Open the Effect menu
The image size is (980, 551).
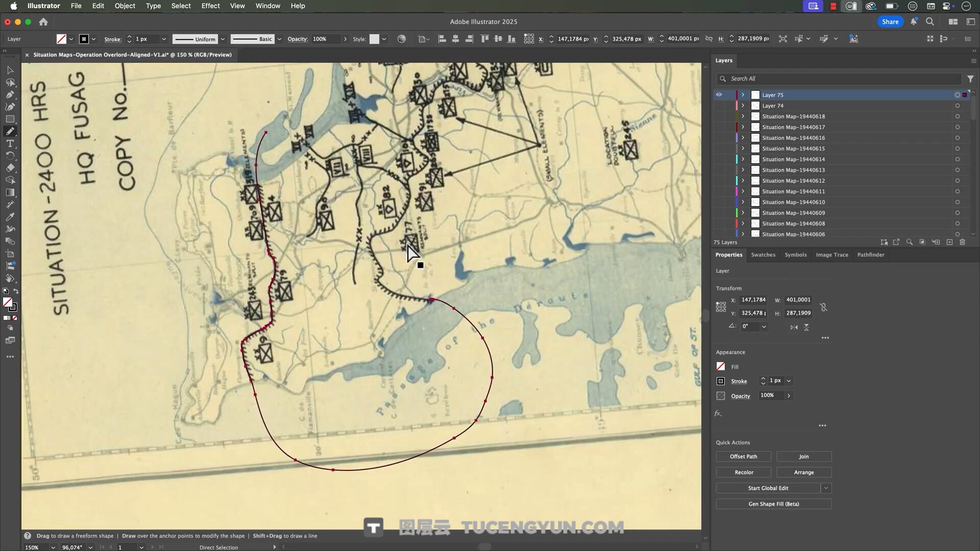pos(210,6)
